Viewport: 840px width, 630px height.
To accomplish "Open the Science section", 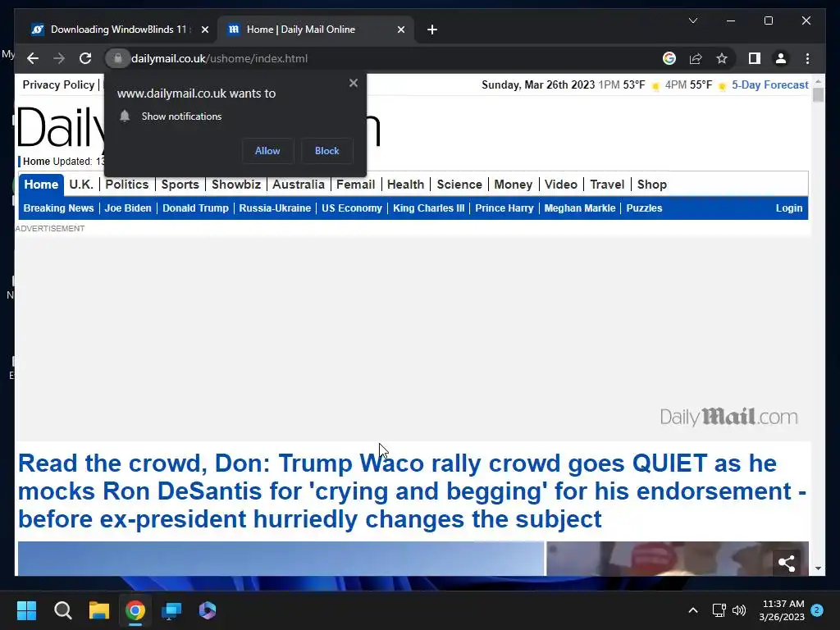I will click(459, 185).
